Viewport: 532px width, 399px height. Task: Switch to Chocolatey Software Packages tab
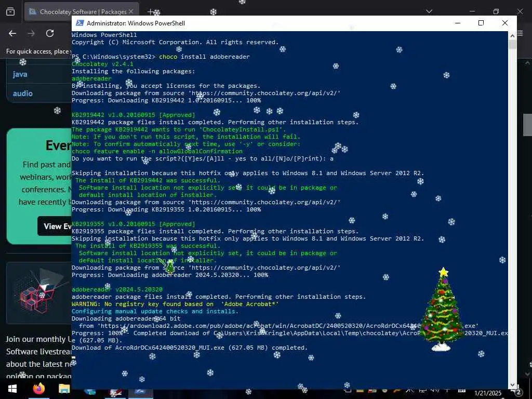tap(82, 12)
